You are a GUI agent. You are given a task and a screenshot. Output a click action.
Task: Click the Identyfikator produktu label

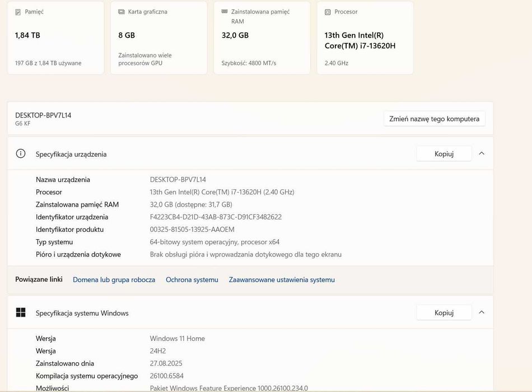69,230
